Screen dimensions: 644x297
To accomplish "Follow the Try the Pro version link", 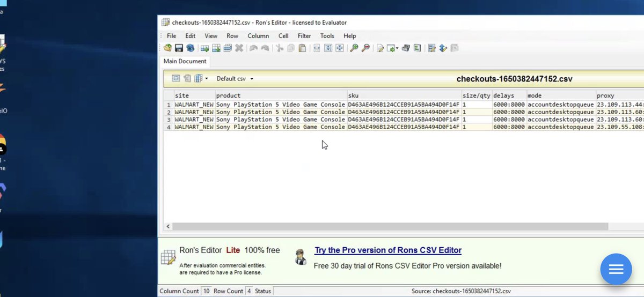I will (388, 250).
